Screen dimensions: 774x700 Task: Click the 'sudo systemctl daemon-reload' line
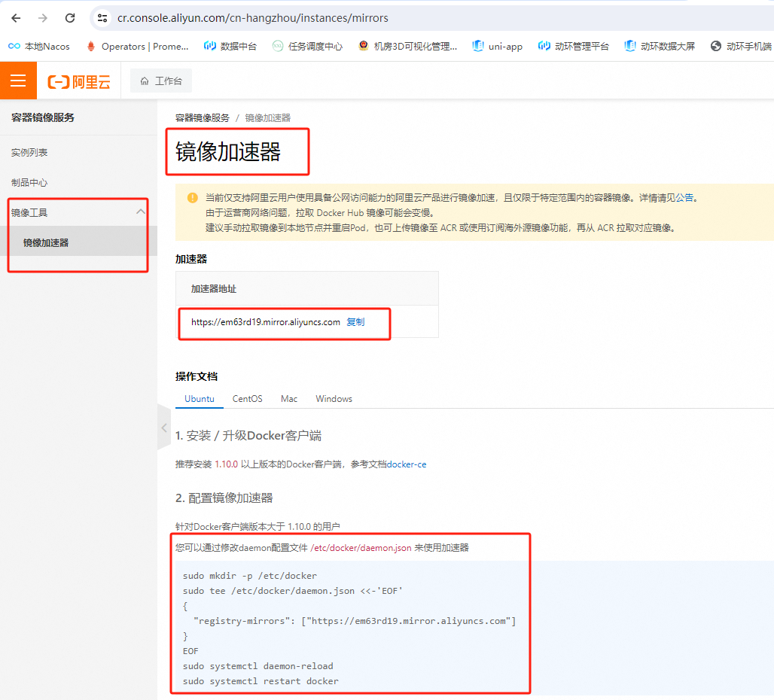(x=257, y=666)
